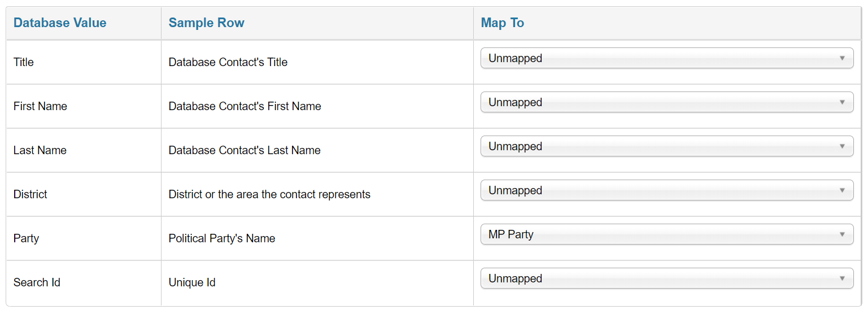Select the First Name database value cell
Screen dimensions: 868x314
40,106
